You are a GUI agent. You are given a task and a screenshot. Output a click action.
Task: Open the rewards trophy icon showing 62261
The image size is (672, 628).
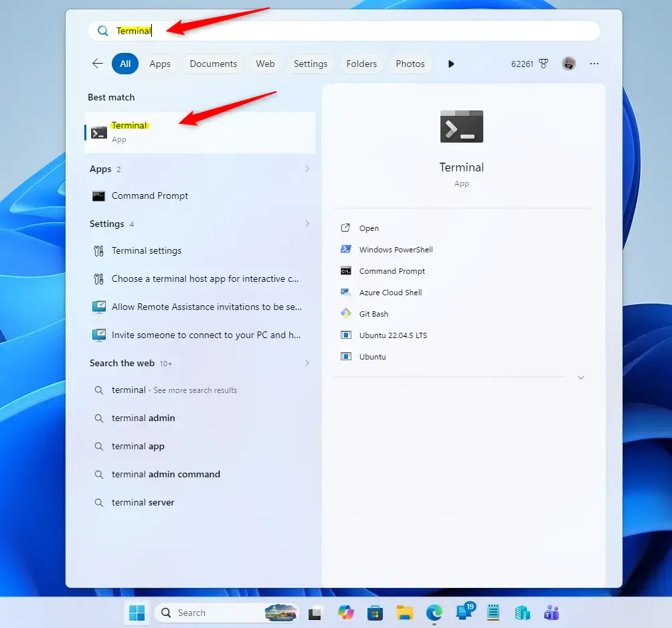[x=543, y=64]
